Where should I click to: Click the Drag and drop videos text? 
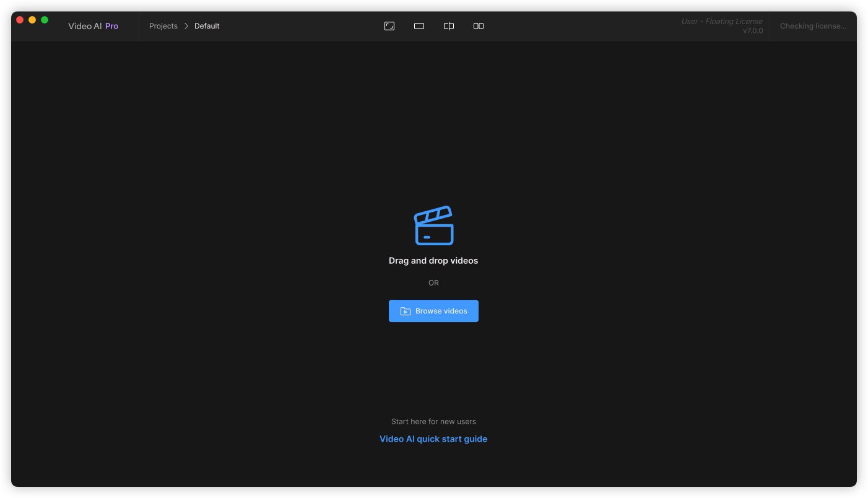click(x=433, y=261)
